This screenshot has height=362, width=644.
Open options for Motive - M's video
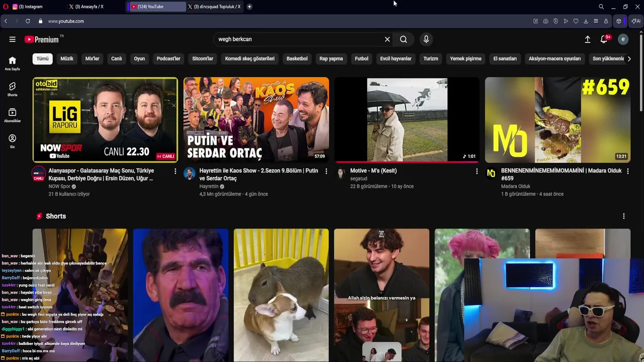(476, 171)
